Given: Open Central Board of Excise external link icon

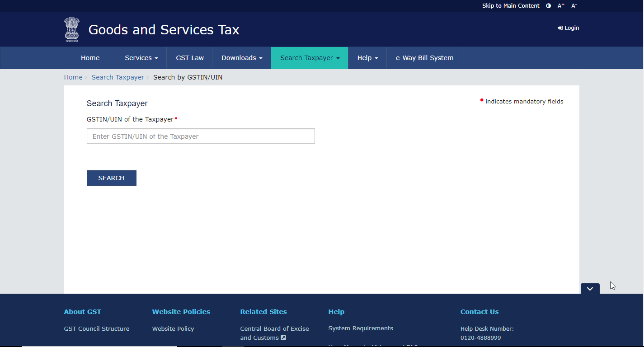Looking at the screenshot, I should [283, 338].
